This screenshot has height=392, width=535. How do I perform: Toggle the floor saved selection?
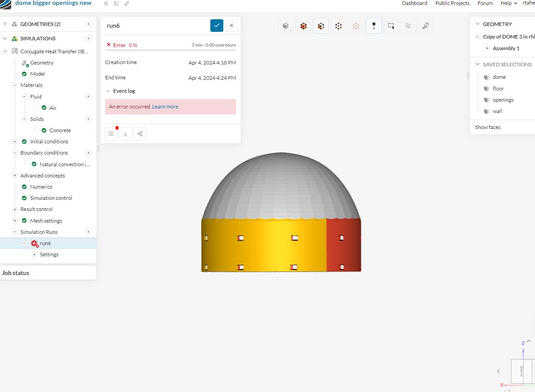pyautogui.click(x=498, y=88)
